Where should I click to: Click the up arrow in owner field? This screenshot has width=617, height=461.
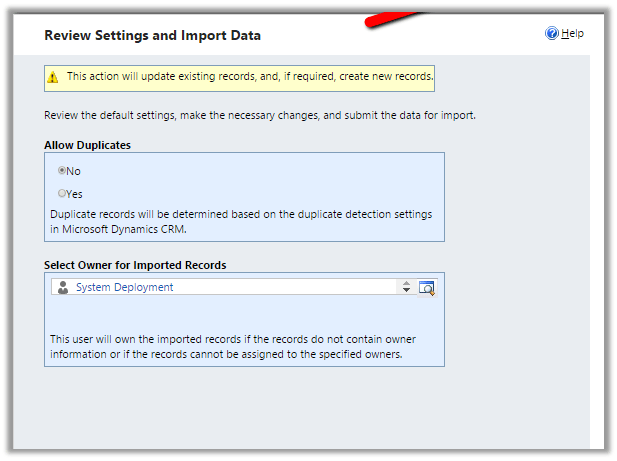[x=406, y=283]
